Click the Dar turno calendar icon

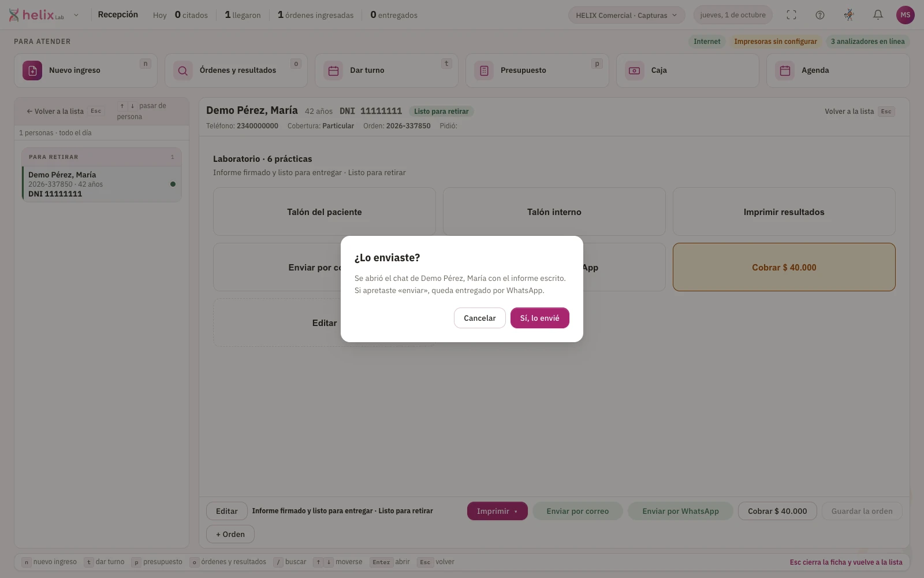[333, 71]
